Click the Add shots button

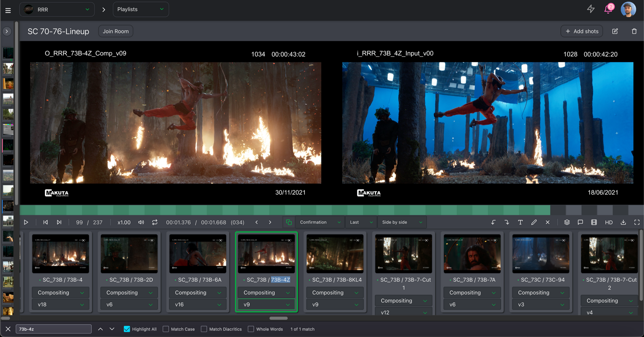(x=582, y=31)
